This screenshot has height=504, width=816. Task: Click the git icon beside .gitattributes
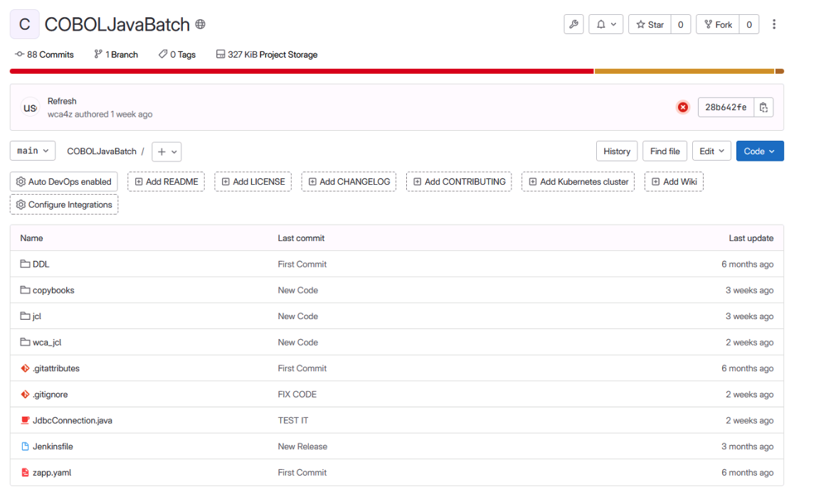(25, 368)
